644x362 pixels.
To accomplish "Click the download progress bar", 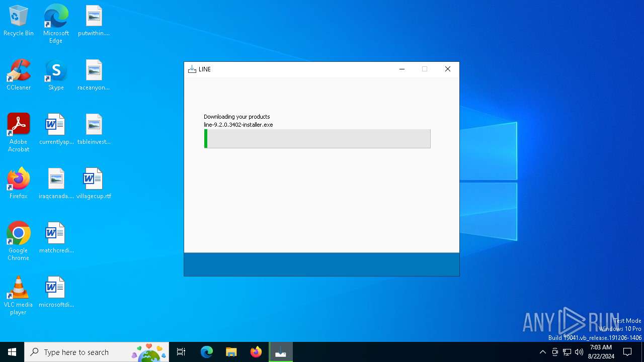I will [x=317, y=139].
